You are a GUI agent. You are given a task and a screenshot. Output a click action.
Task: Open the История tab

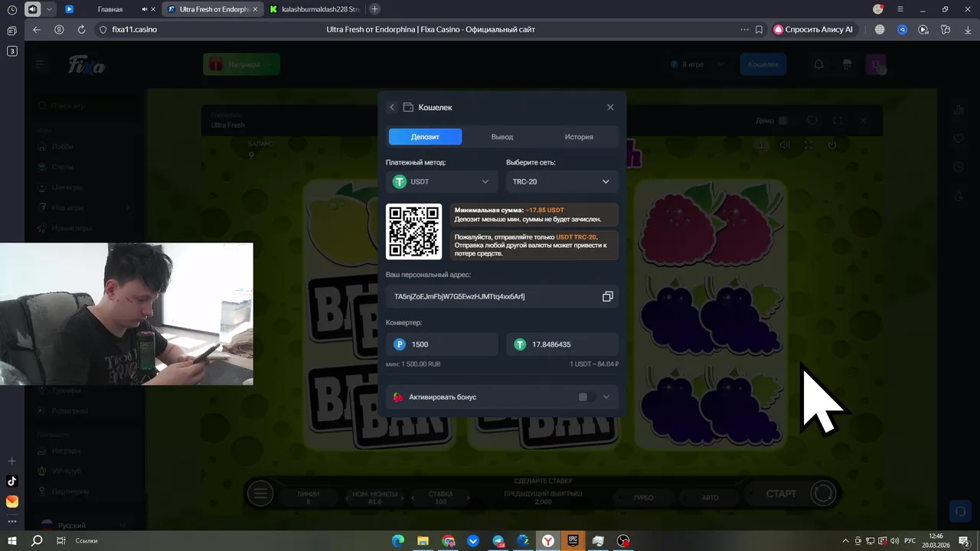[x=579, y=137]
